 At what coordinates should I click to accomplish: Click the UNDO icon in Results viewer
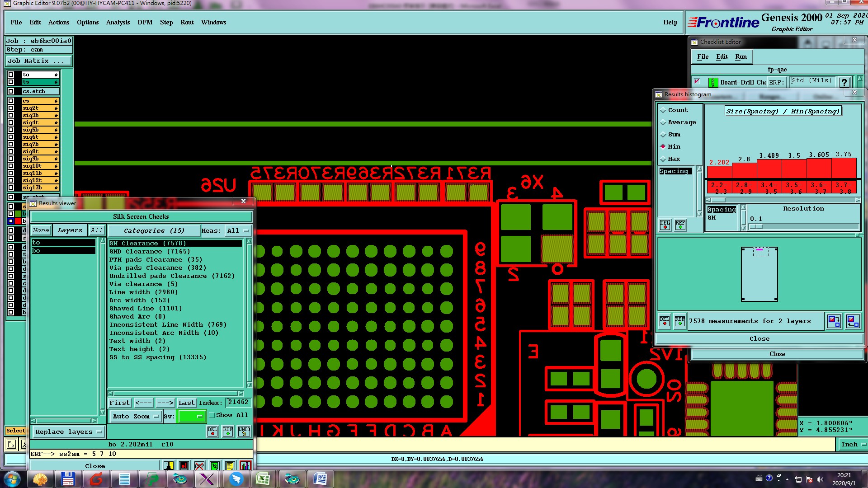pyautogui.click(x=244, y=431)
